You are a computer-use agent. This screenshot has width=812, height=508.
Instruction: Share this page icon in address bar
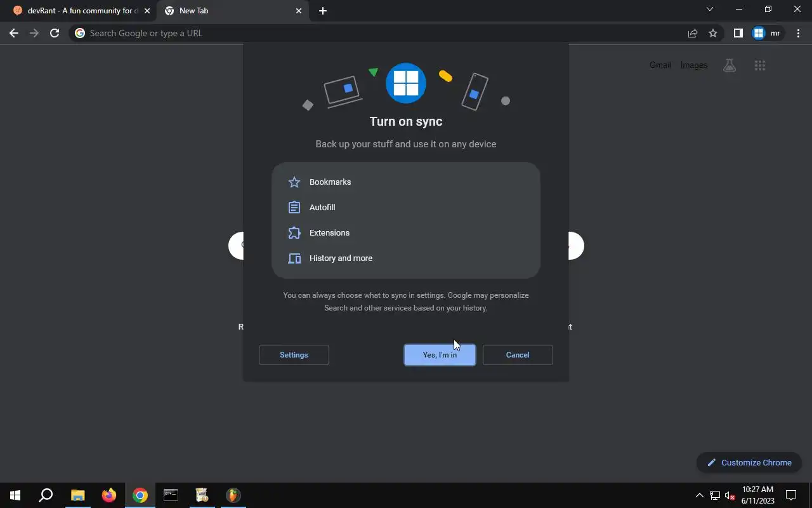[x=693, y=33]
